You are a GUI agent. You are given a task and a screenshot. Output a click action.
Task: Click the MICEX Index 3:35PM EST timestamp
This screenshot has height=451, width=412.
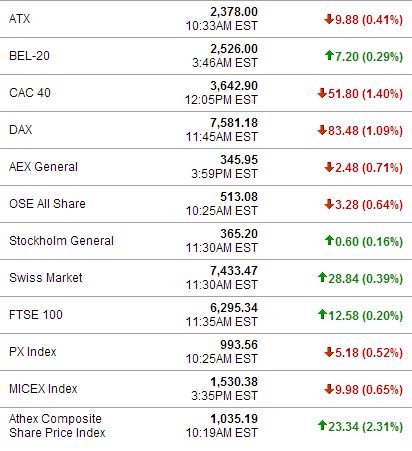click(224, 396)
